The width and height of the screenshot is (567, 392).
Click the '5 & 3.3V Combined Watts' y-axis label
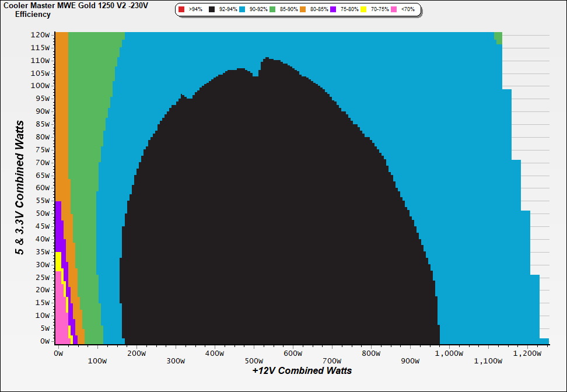pos(20,187)
